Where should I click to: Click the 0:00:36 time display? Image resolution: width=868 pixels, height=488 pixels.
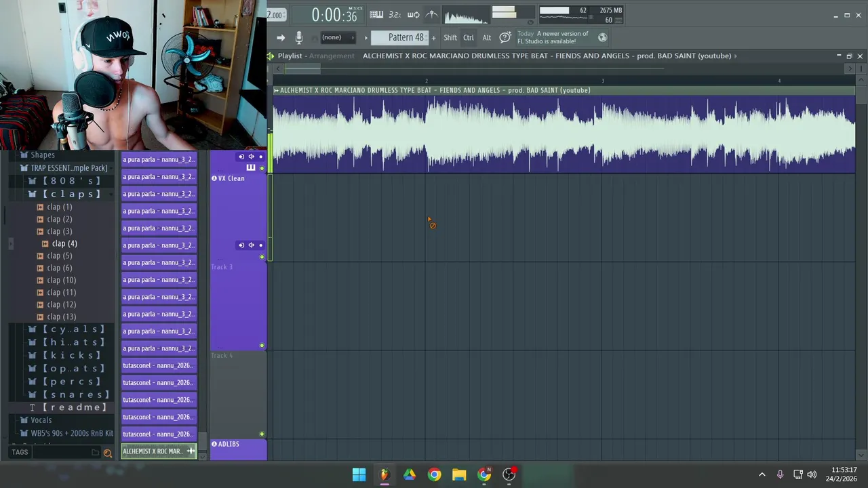click(334, 15)
